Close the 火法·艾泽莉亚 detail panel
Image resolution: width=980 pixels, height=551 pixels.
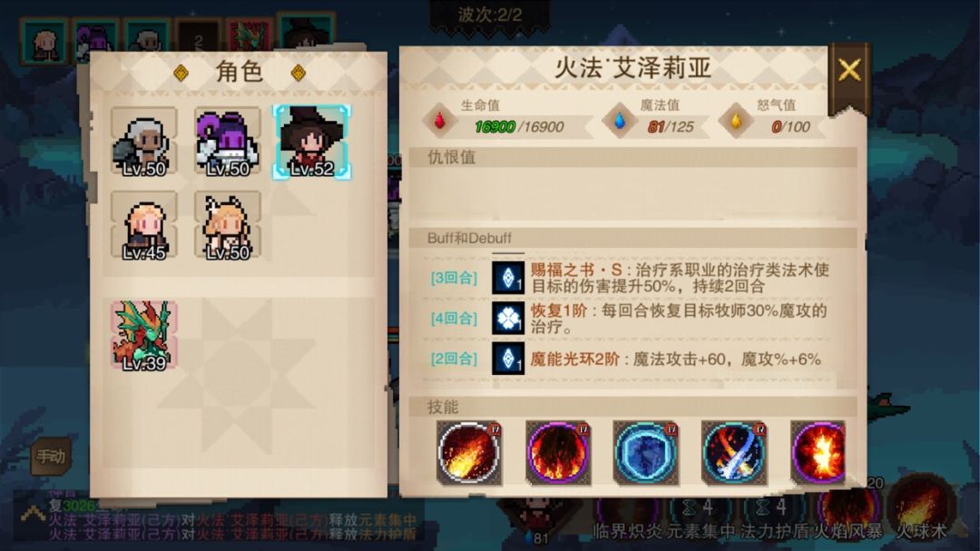848,71
